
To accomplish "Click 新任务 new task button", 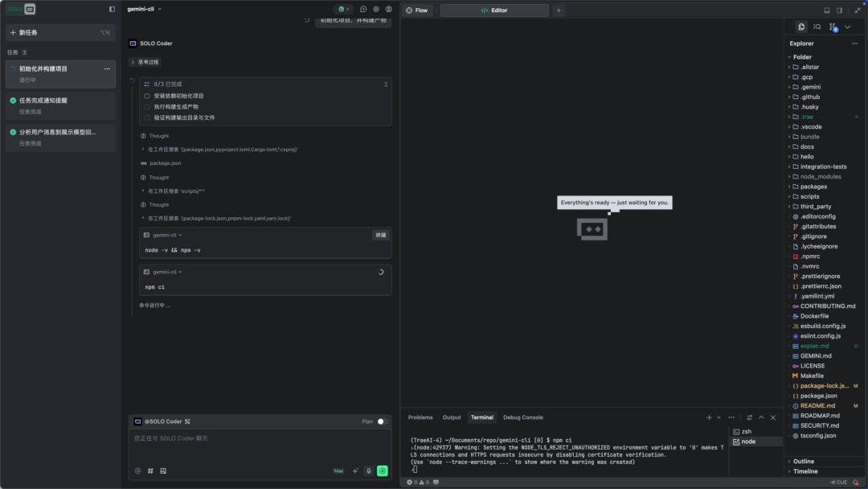I will 60,33.
